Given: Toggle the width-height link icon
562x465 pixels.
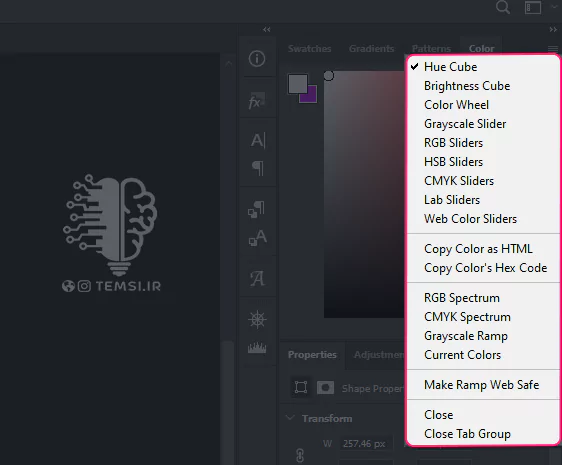Looking at the screenshot, I should [x=300, y=456].
